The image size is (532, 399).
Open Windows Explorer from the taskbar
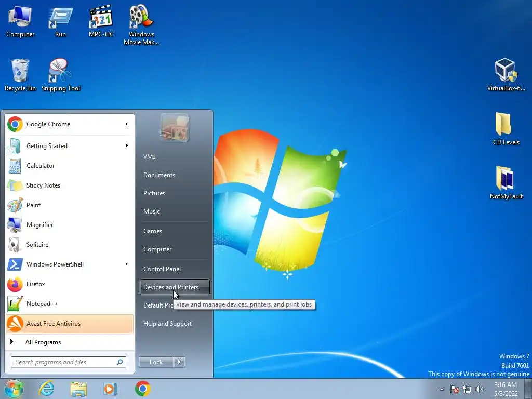(78, 389)
